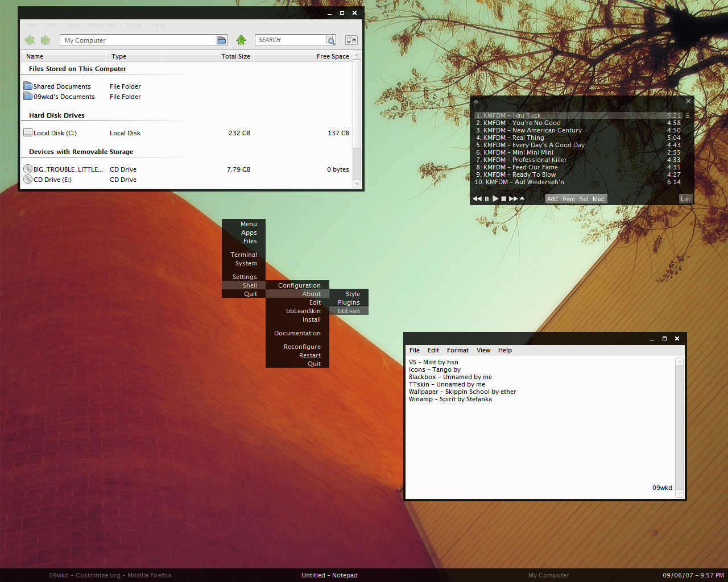Open Documentation from the Configuration menu
This screenshot has width=728, height=582.
click(x=297, y=333)
